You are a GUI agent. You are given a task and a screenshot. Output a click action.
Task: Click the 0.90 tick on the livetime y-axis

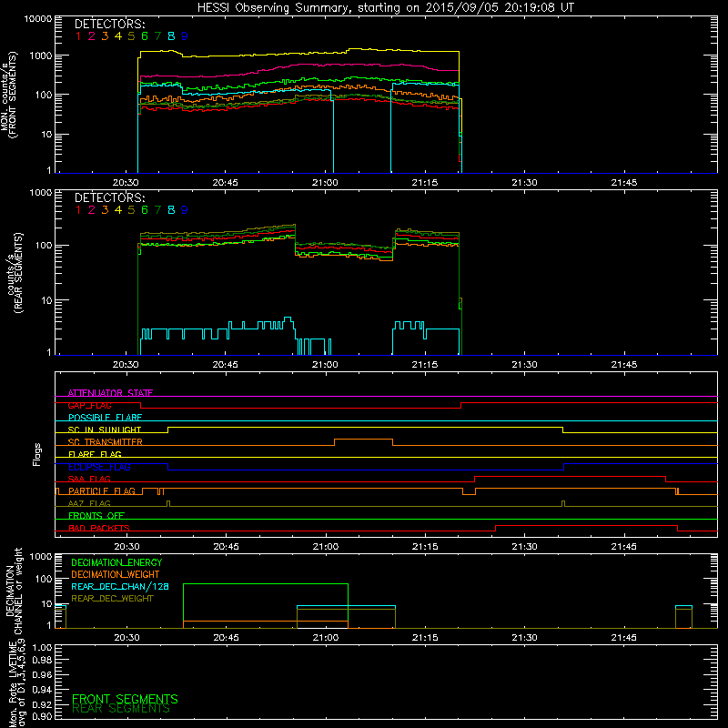pyautogui.click(x=42, y=716)
